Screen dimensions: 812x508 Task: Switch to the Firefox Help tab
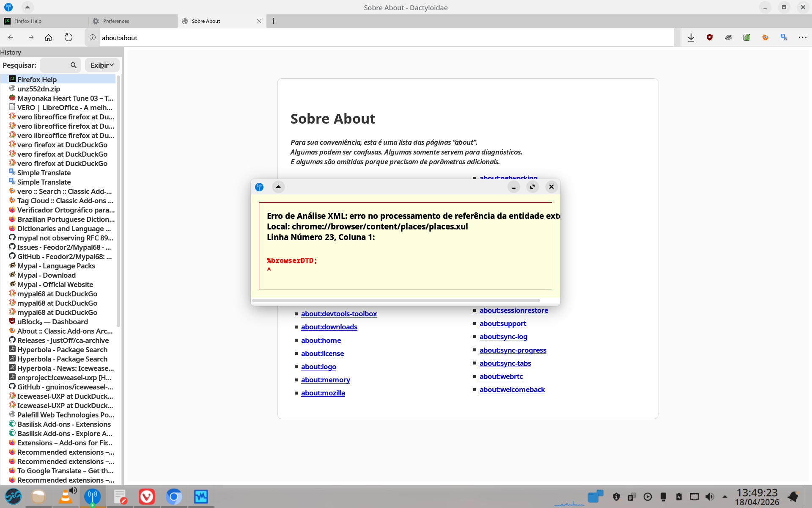28,21
